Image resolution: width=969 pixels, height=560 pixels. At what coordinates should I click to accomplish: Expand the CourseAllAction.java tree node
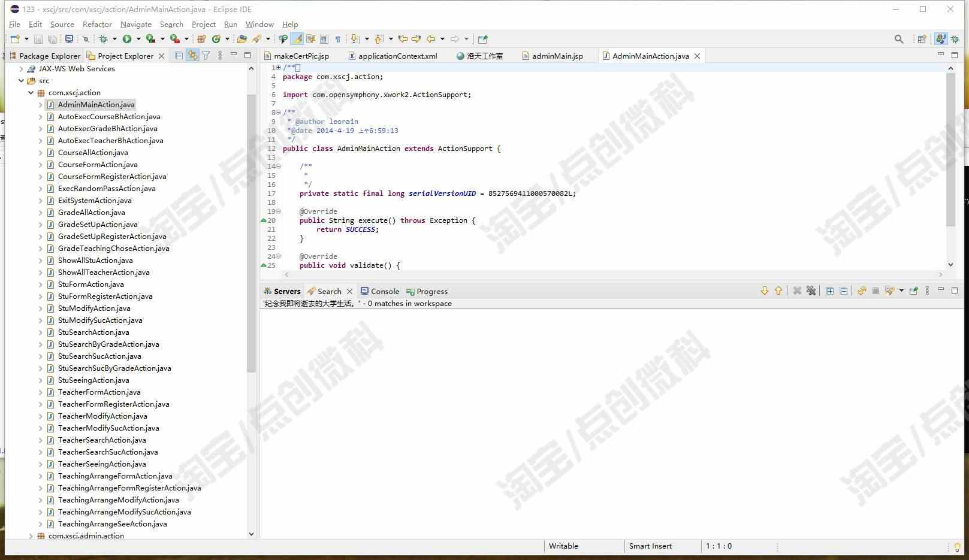40,153
